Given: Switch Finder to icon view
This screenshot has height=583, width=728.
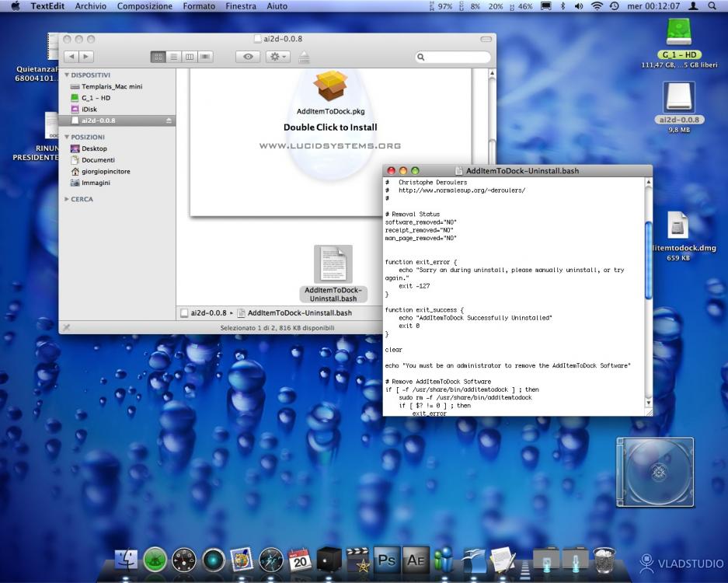Looking at the screenshot, I should [x=158, y=57].
